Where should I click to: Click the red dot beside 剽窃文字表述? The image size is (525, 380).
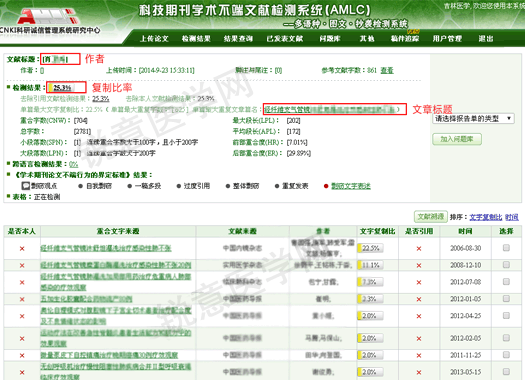click(x=326, y=186)
